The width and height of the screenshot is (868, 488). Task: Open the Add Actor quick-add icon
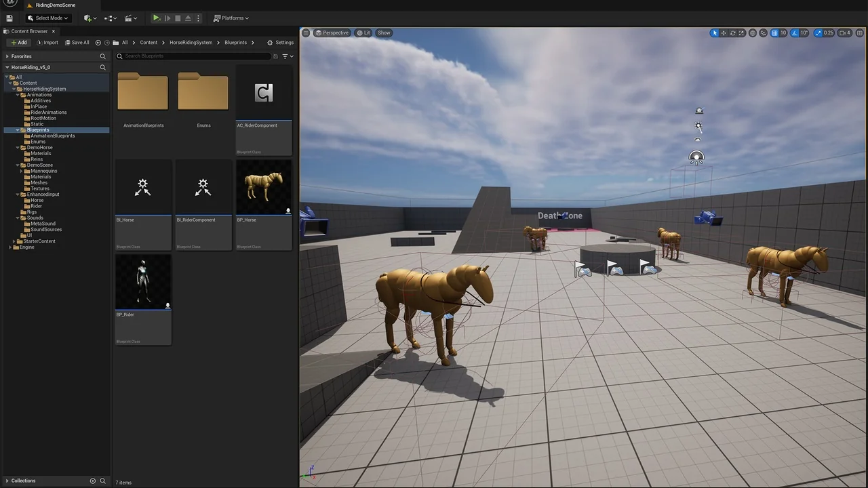88,18
